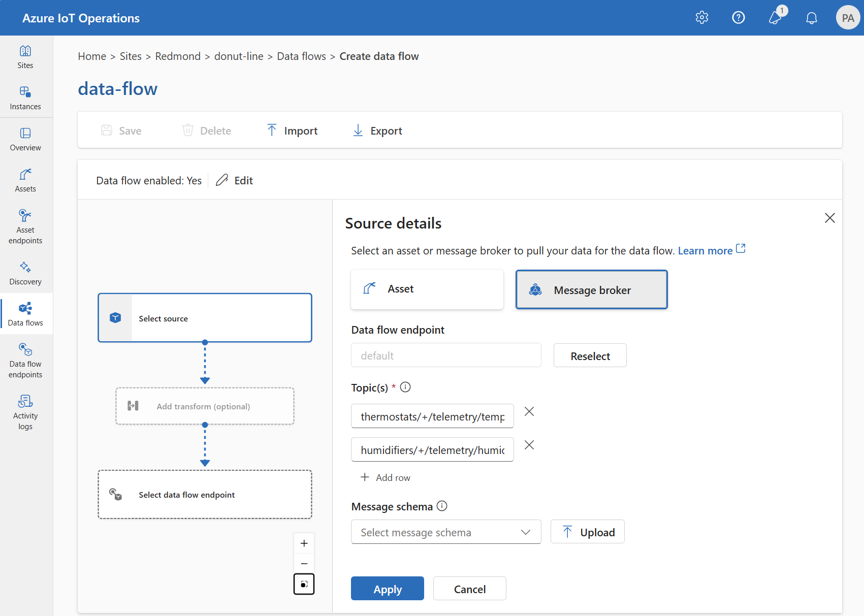Open the Overview sidebar item
This screenshot has height=616, width=864.
[x=25, y=139]
